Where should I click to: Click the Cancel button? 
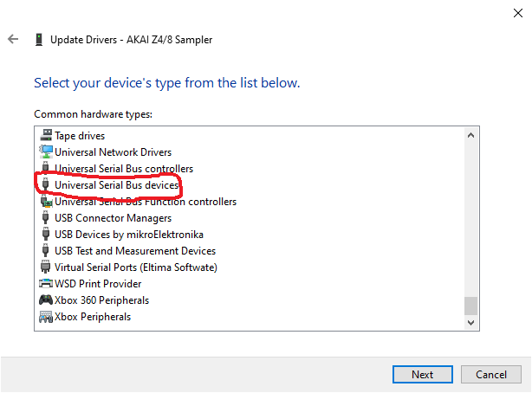tap(491, 374)
